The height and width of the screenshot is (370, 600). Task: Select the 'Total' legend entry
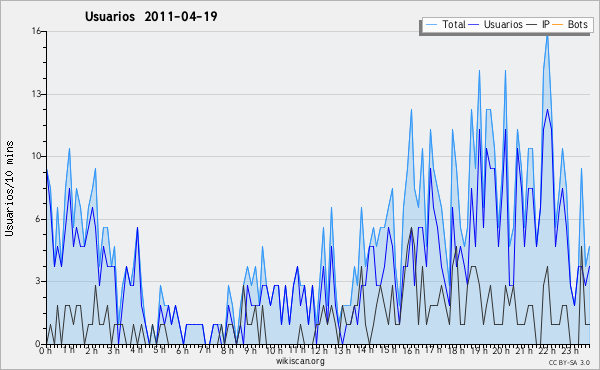click(x=445, y=24)
